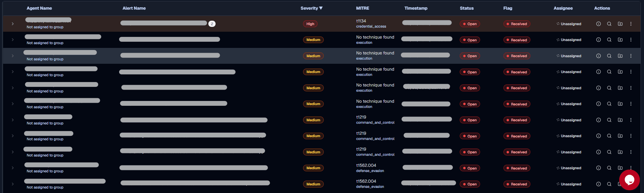Investigate first t1562.004 alert with magnifier icon
This screenshot has height=193, width=644.
[609, 168]
